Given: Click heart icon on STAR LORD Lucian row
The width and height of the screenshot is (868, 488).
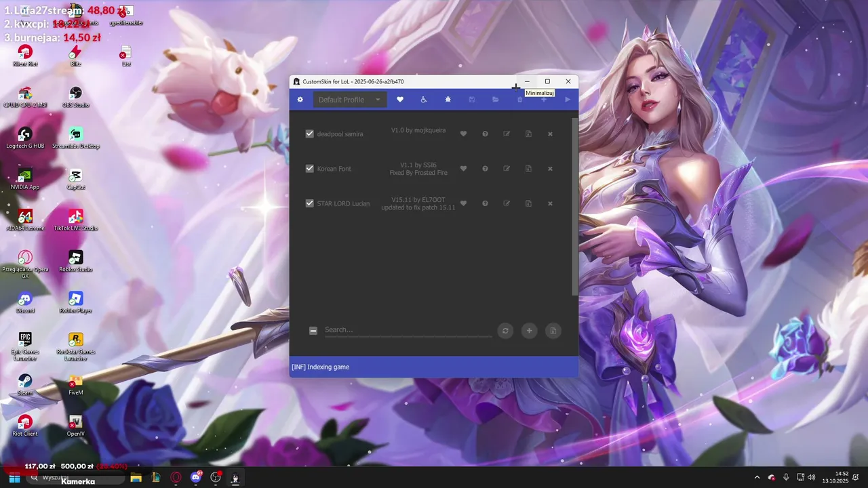Looking at the screenshot, I should tap(464, 203).
